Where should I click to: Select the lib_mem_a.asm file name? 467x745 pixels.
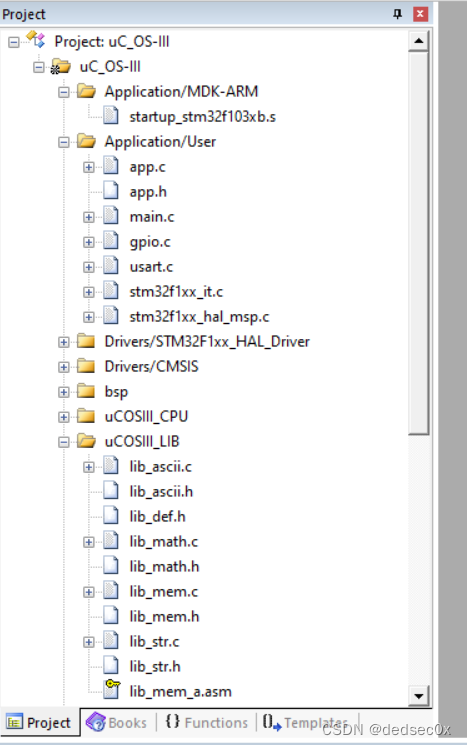tap(181, 691)
